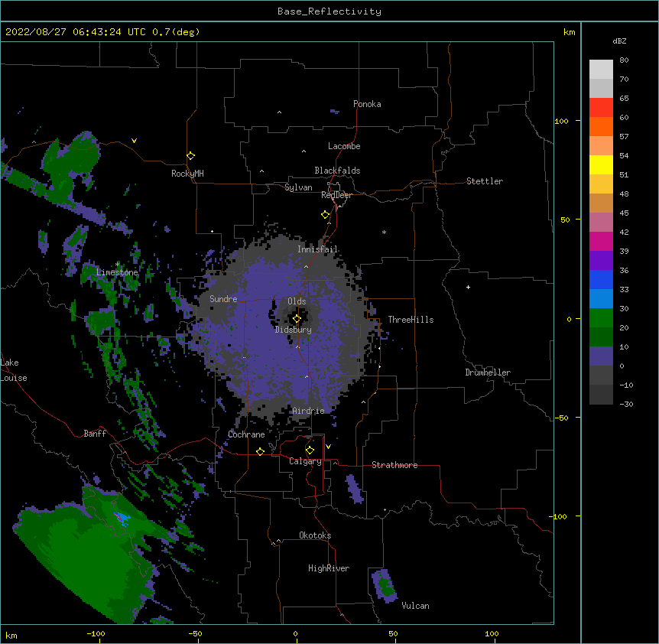Click the diamond marker below Cochrane
Viewport: 659px width, 644px height.
click(260, 451)
